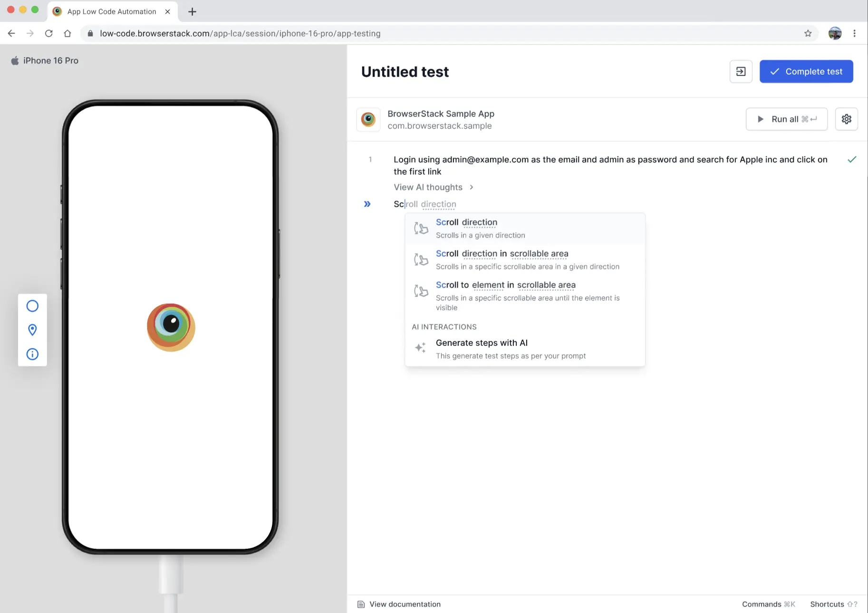868x613 pixels.
Task: Choose Scroll to element in scrollable area
Action: [505, 285]
